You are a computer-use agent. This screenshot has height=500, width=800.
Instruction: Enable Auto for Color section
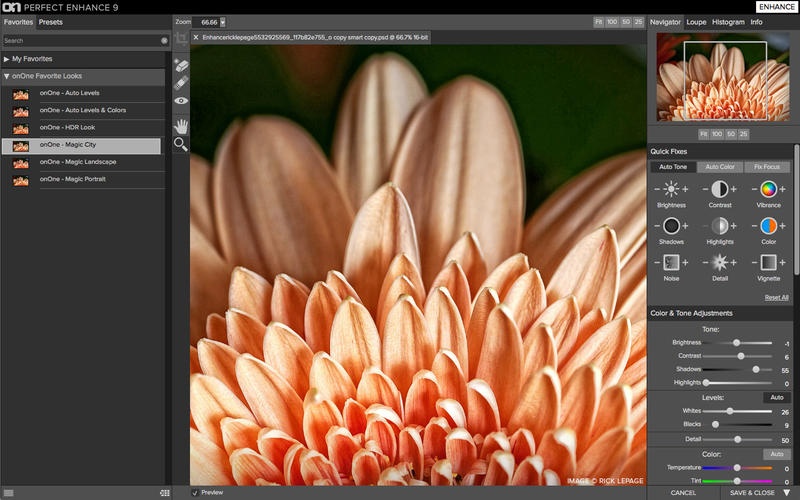coord(777,454)
